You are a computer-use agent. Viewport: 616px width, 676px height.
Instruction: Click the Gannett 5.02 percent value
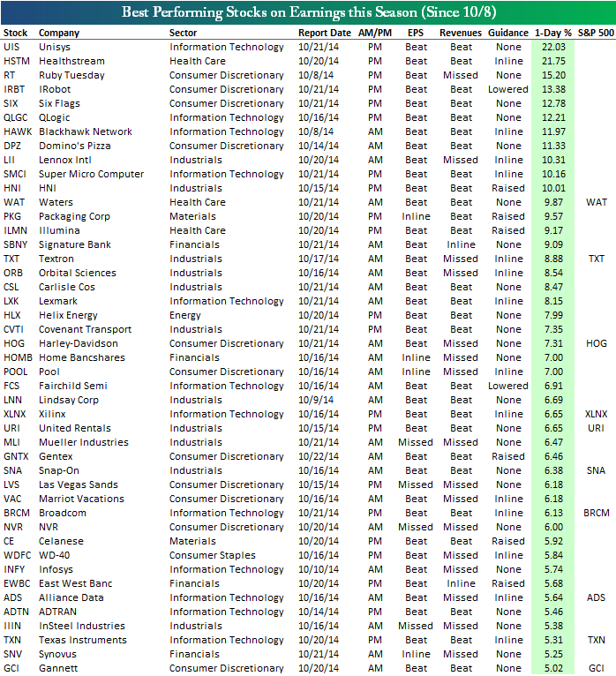pos(553,668)
